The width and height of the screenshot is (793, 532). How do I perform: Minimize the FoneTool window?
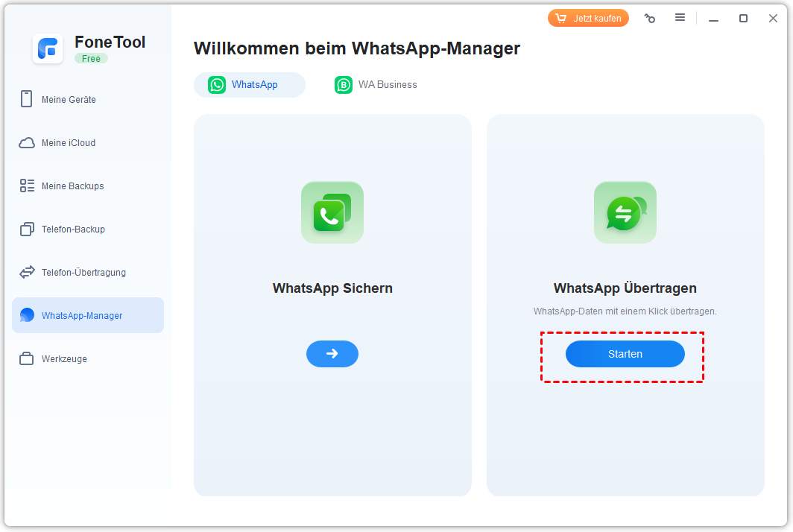click(x=714, y=19)
